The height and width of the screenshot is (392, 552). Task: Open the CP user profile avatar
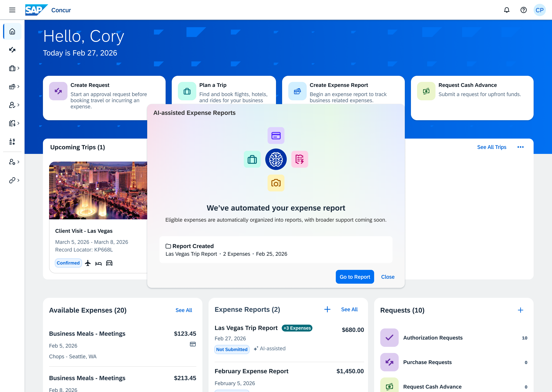point(539,10)
